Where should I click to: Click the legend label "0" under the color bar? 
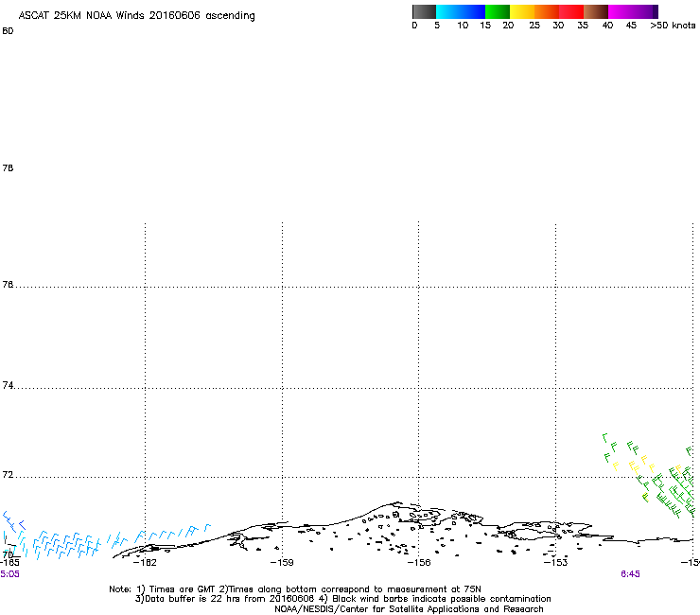coord(414,26)
